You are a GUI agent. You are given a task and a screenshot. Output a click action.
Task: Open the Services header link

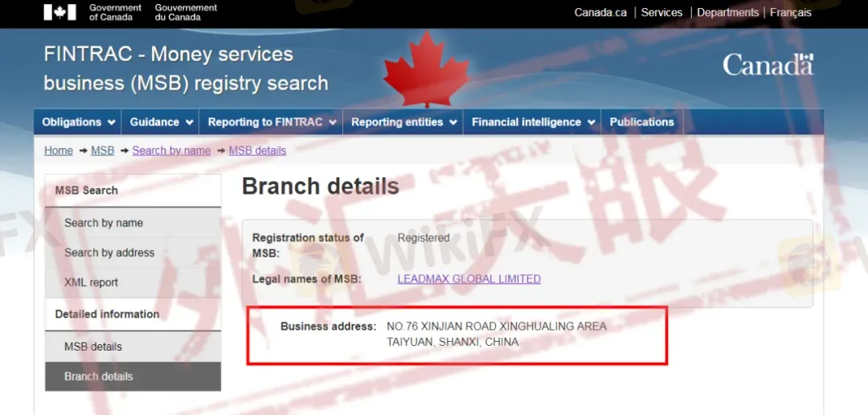661,12
